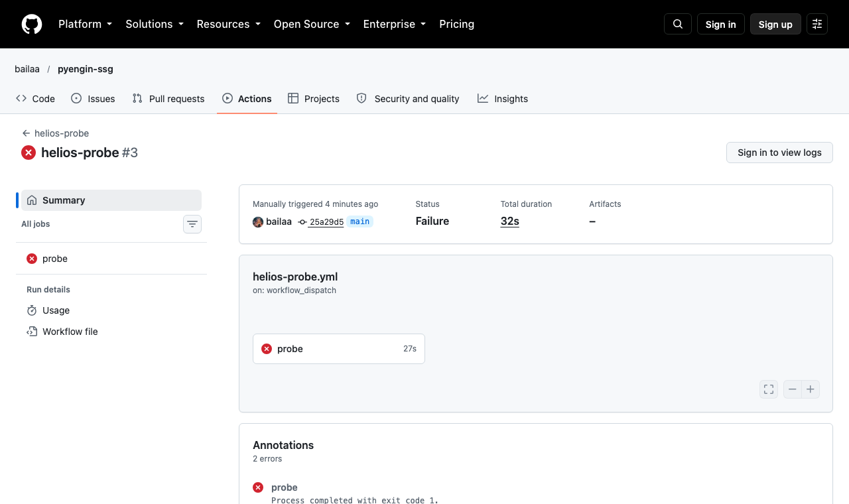Expand the Platform dropdown menu
The width and height of the screenshot is (849, 504).
point(85,24)
